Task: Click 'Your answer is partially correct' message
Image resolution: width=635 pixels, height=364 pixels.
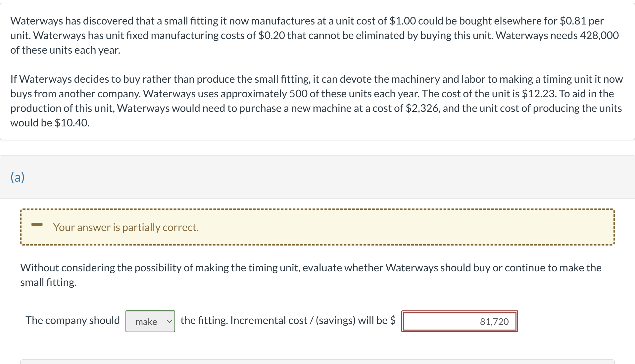Action: coord(126,227)
